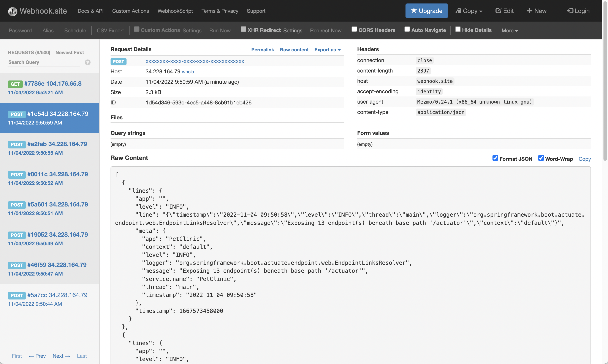The height and width of the screenshot is (364, 608).
Task: Go to First page of requests
Action: click(17, 356)
